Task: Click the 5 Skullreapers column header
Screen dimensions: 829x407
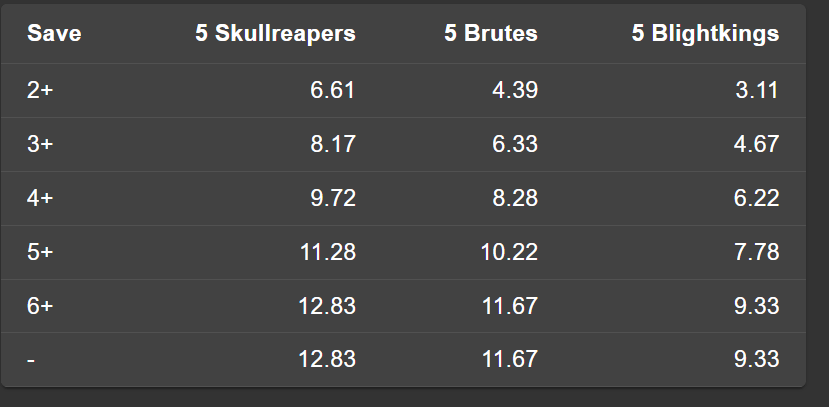Action: tap(275, 34)
